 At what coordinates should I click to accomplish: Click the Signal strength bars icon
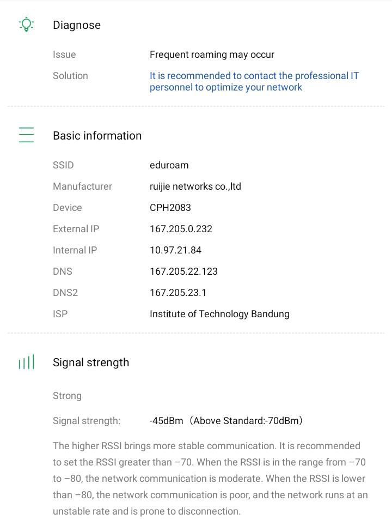pyautogui.click(x=26, y=362)
